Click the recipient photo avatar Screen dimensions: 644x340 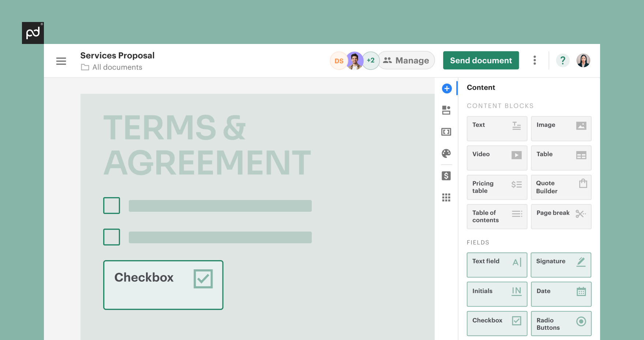pos(355,61)
